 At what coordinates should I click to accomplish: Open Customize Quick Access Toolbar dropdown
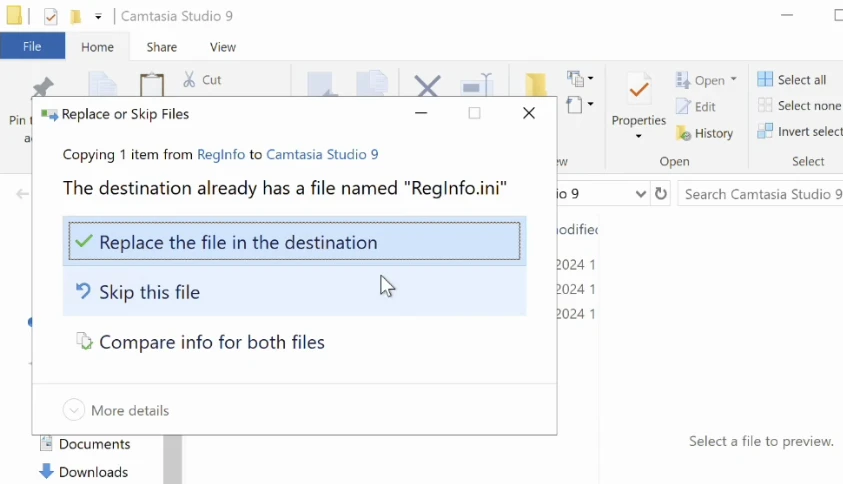pyautogui.click(x=98, y=17)
